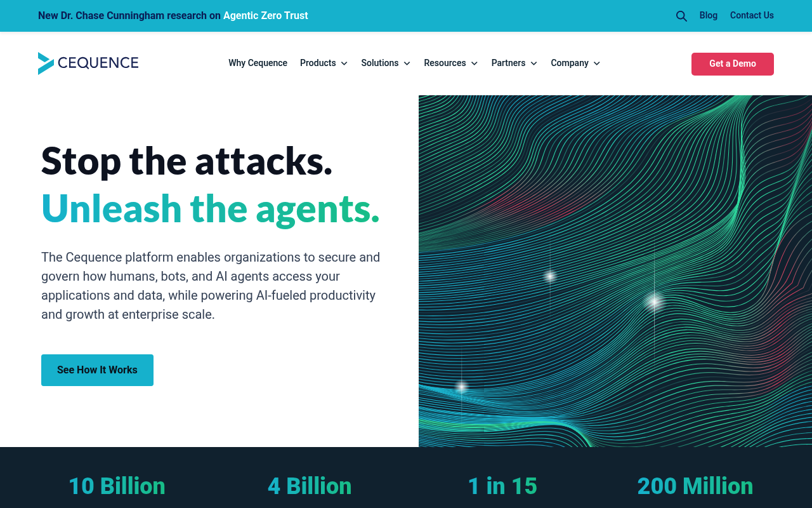812x508 pixels.
Task: Click 'New Dr. Chase Cunningham research on' text
Action: tap(129, 15)
